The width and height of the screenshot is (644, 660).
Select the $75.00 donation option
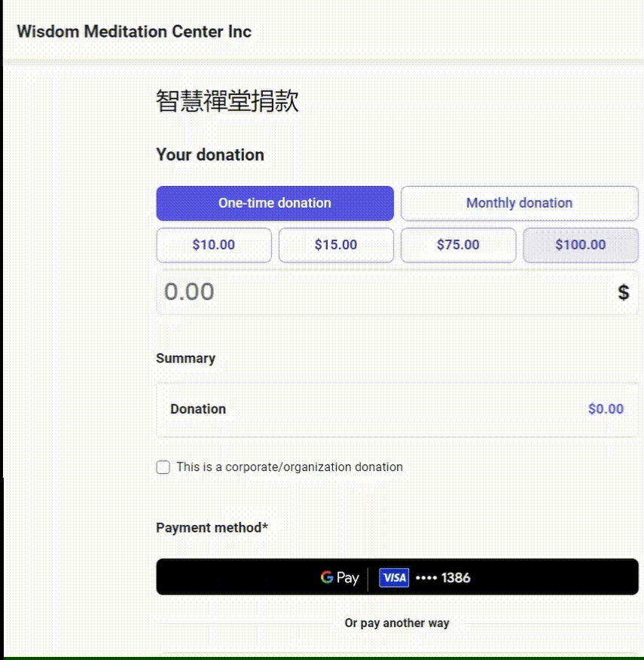click(458, 245)
